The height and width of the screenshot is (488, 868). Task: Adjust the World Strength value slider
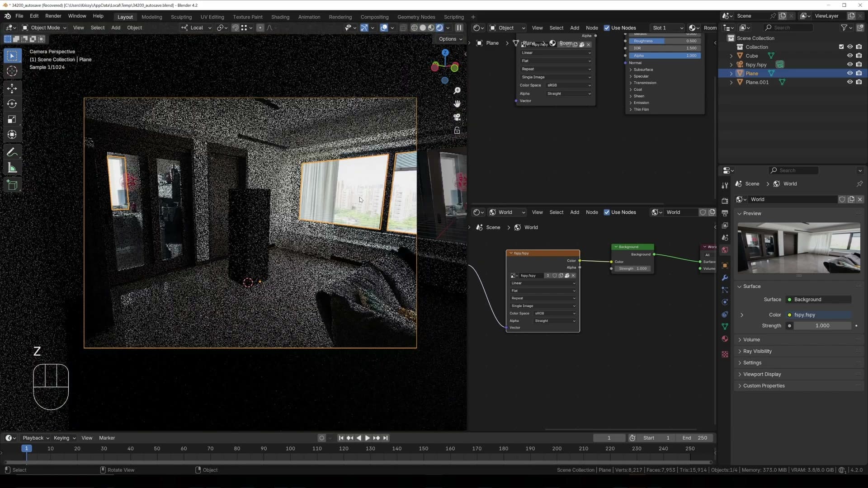coord(822,326)
